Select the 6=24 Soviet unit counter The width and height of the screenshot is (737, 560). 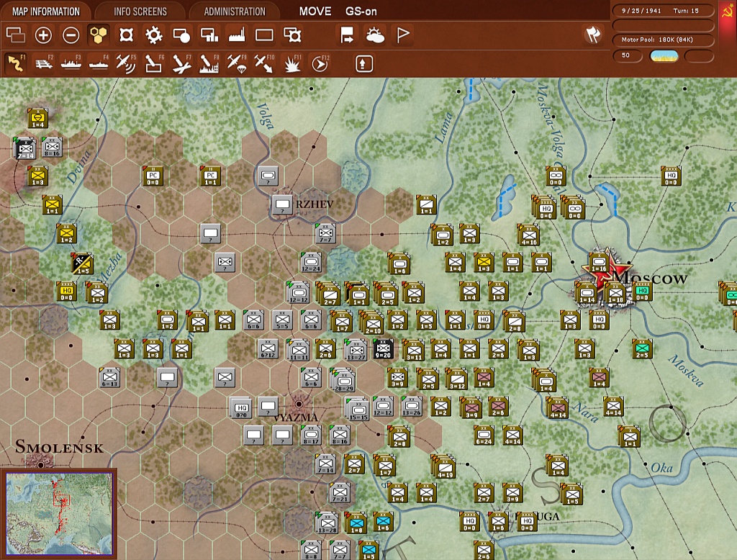[484, 436]
